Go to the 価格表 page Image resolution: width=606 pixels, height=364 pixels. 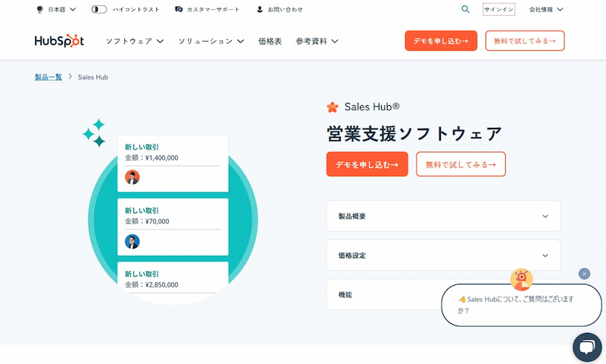point(270,41)
